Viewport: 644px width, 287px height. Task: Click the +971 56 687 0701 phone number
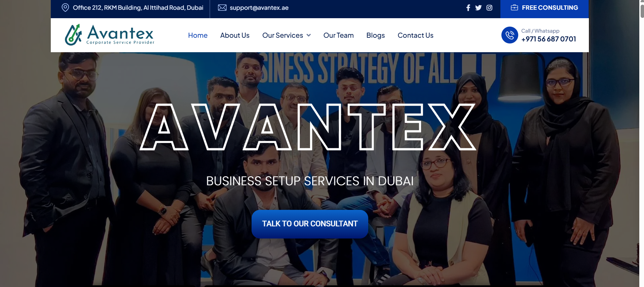[548, 39]
